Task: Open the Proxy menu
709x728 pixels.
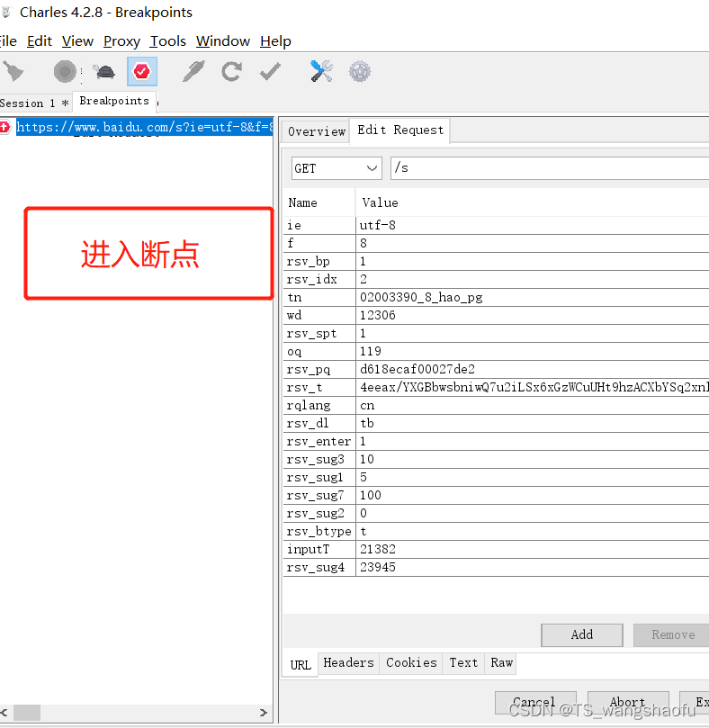Action: coord(121,41)
